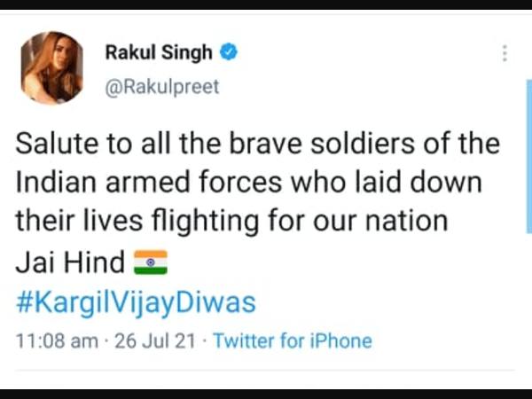
Task: Open the #KargilVijayDiwas hashtag
Action: (136, 303)
